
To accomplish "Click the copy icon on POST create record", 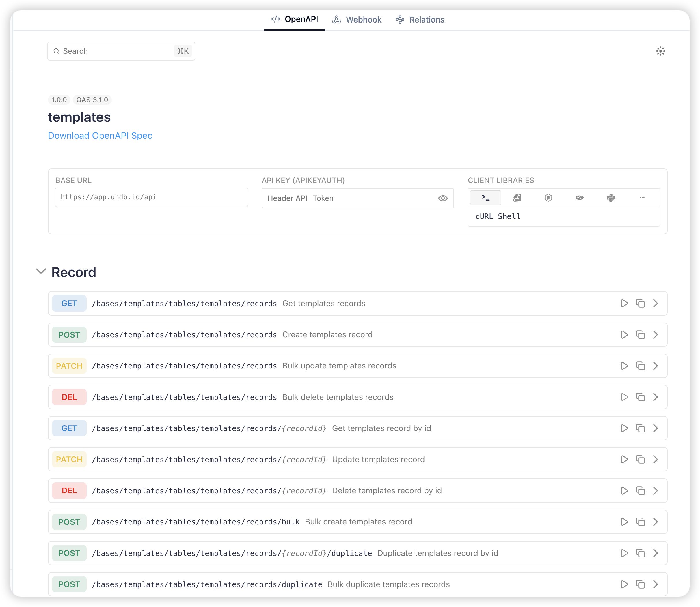I will (x=641, y=334).
